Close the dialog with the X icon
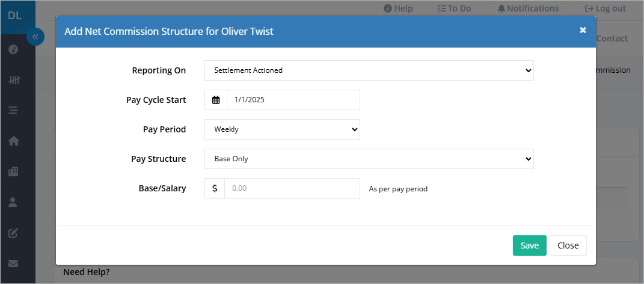644x284 pixels. [583, 30]
